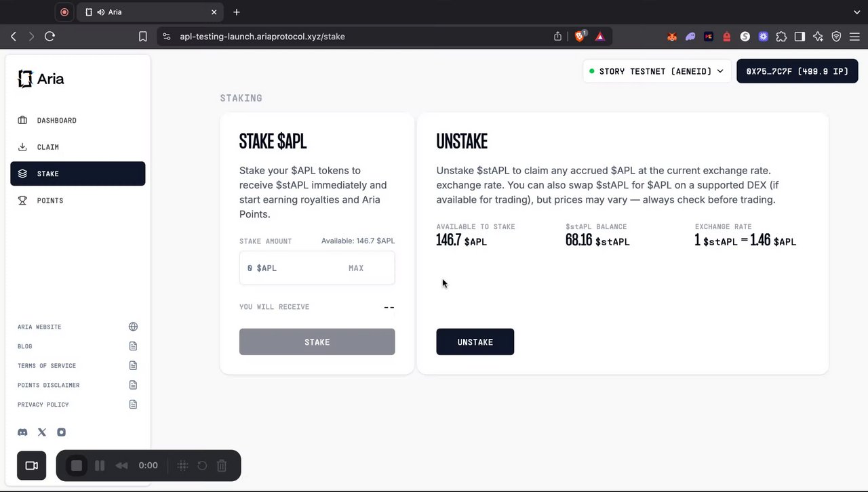Viewport: 868px width, 492px height.
Task: Open the purple sun-shaped extension icon
Action: click(x=764, y=37)
